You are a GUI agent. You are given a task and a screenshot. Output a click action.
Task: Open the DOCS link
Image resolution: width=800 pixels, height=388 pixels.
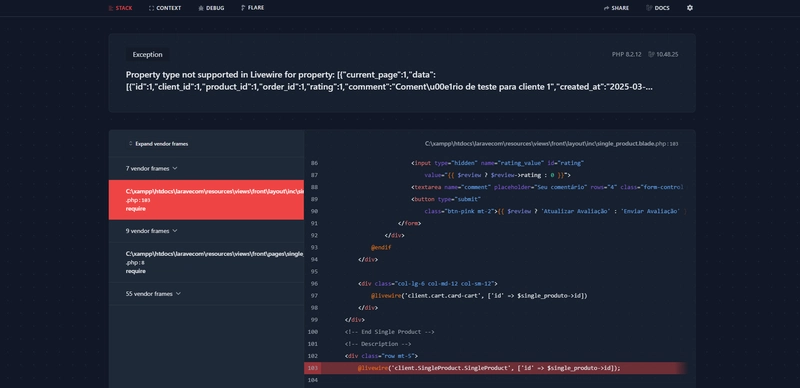click(x=658, y=8)
